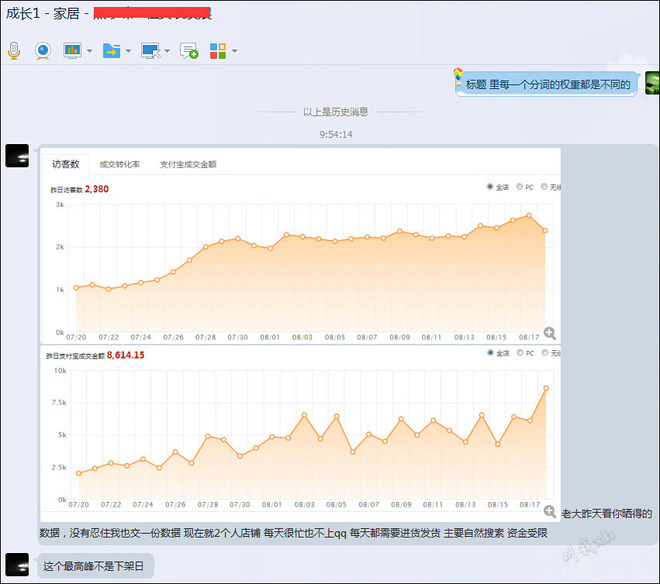This screenshot has width=660, height=584.
Task: Click the magnifier zoom icon on visitors chart
Action: coord(550,333)
